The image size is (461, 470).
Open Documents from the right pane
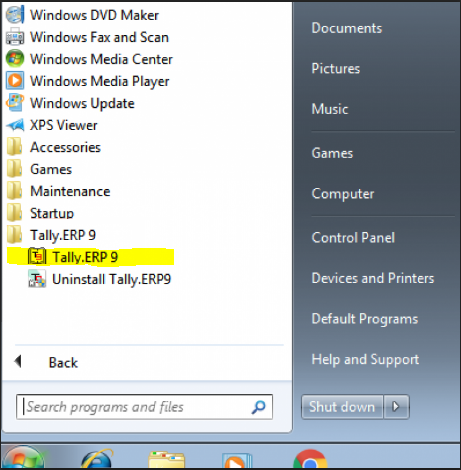(x=347, y=28)
